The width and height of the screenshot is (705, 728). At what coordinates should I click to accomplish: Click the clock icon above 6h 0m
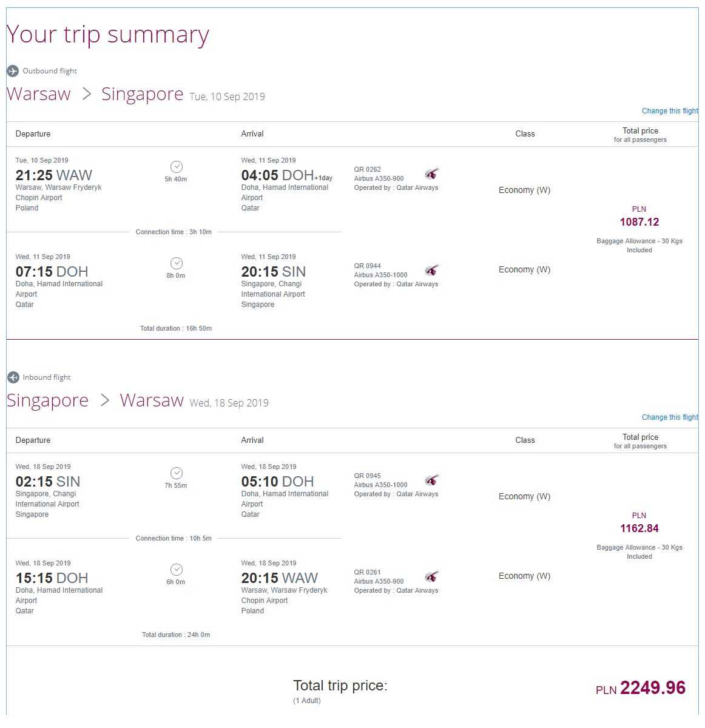[177, 570]
